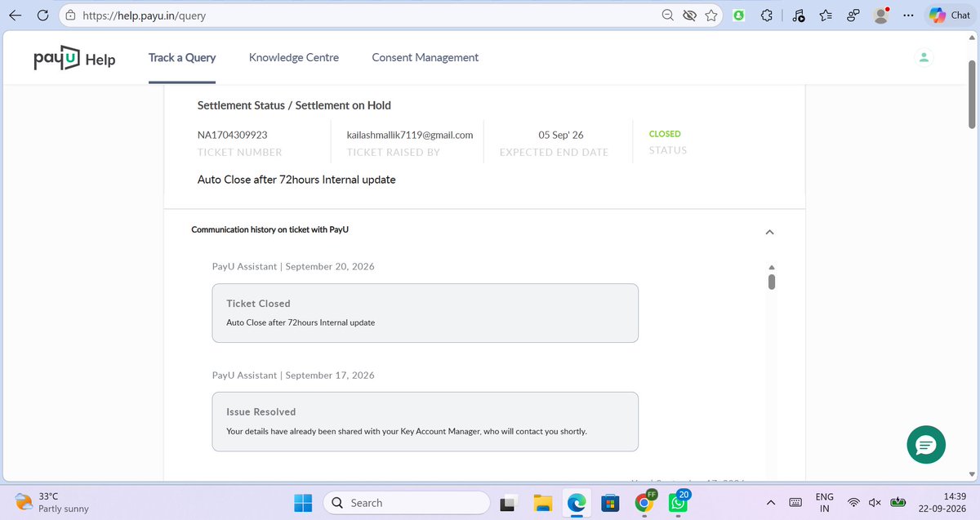The image size is (980, 520).
Task: Click the muted volume tray icon
Action: click(875, 502)
